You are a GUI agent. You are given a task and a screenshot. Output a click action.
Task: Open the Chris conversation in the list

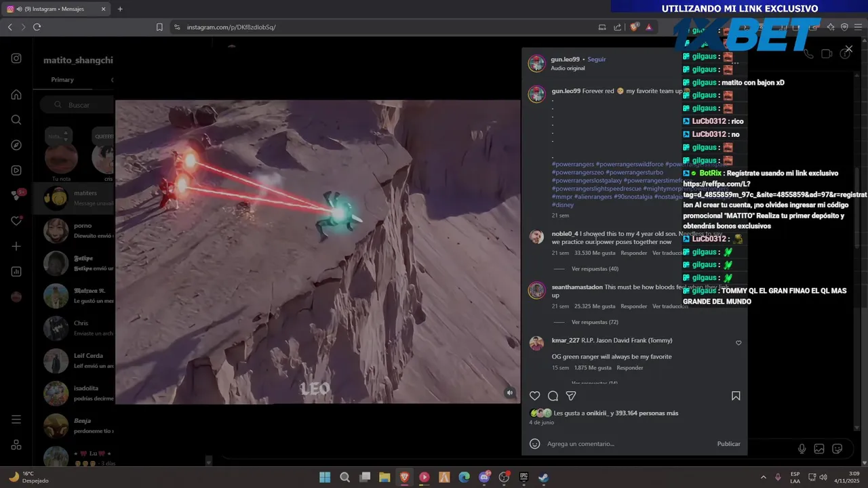point(74,328)
